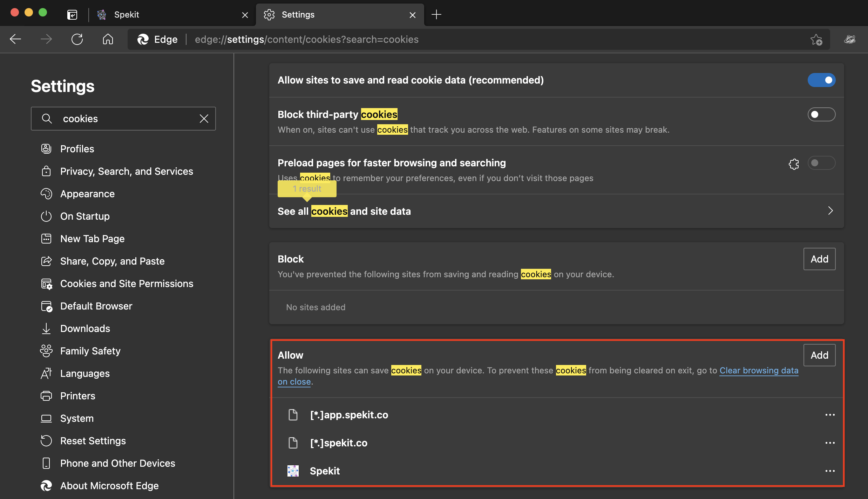Clear the cookies search text

(204, 119)
